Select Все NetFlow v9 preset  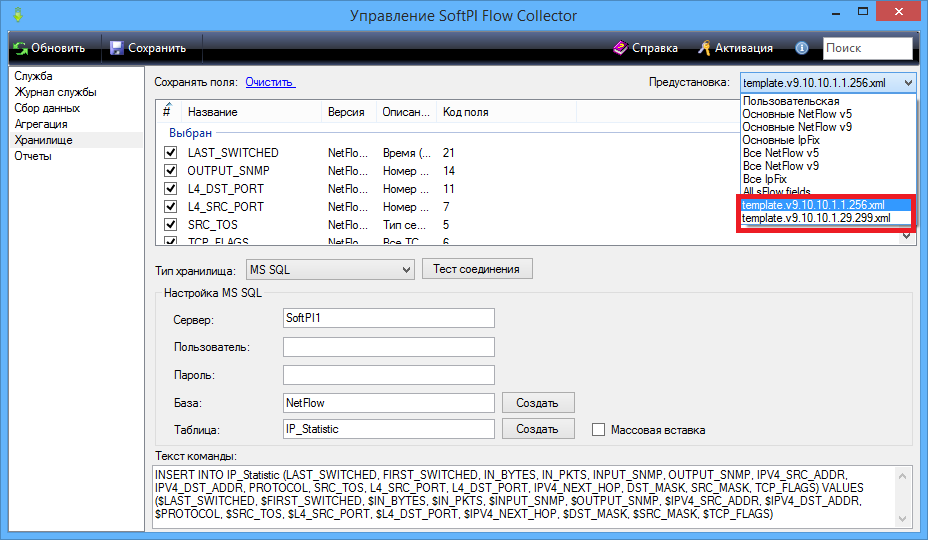[781, 166]
